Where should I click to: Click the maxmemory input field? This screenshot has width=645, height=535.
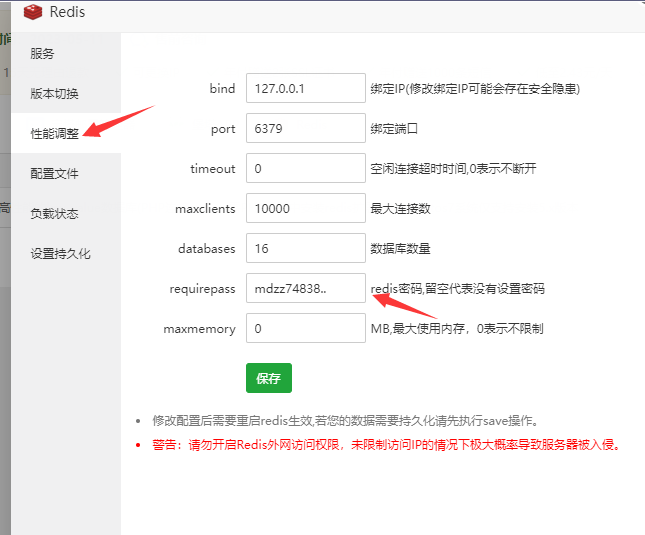coord(306,328)
